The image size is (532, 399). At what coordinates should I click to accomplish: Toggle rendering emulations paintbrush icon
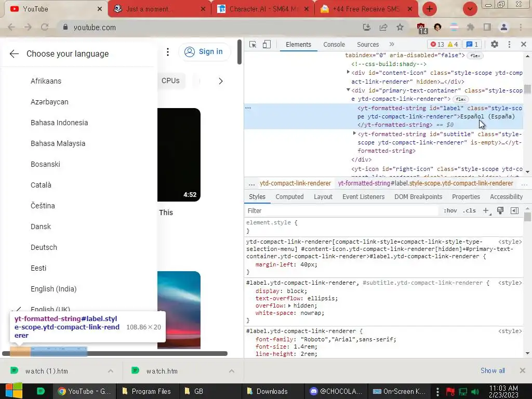(x=500, y=211)
